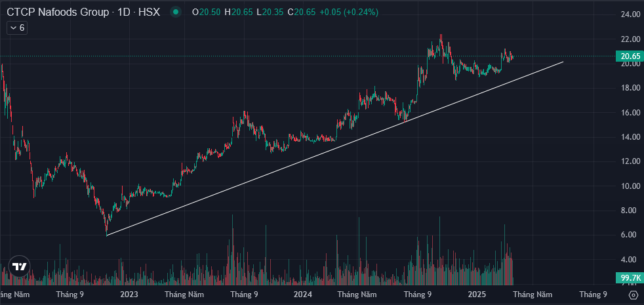Open chart settings gear icon
This screenshot has height=305, width=644.
tap(633, 295)
